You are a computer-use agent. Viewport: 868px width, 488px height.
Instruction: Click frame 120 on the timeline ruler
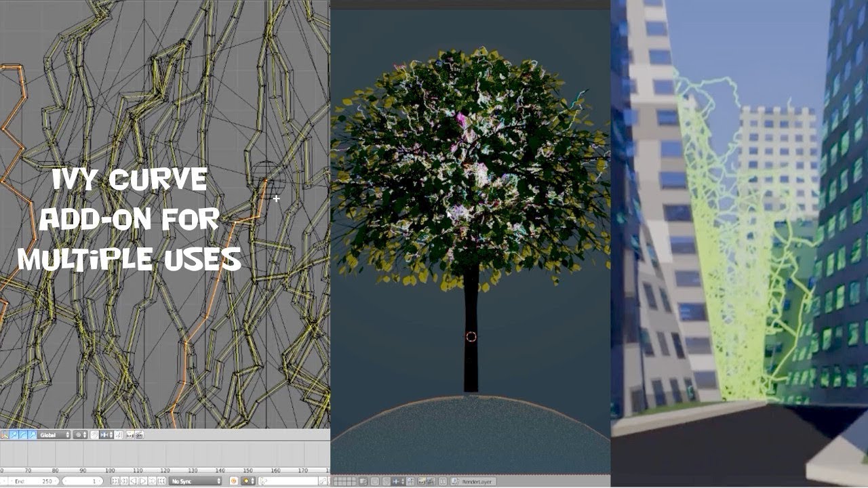(x=165, y=470)
